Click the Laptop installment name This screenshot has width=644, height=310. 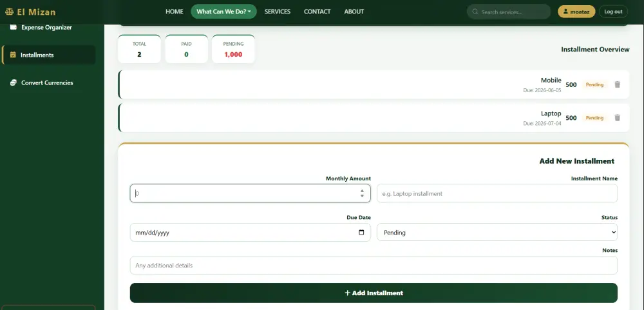[551, 113]
